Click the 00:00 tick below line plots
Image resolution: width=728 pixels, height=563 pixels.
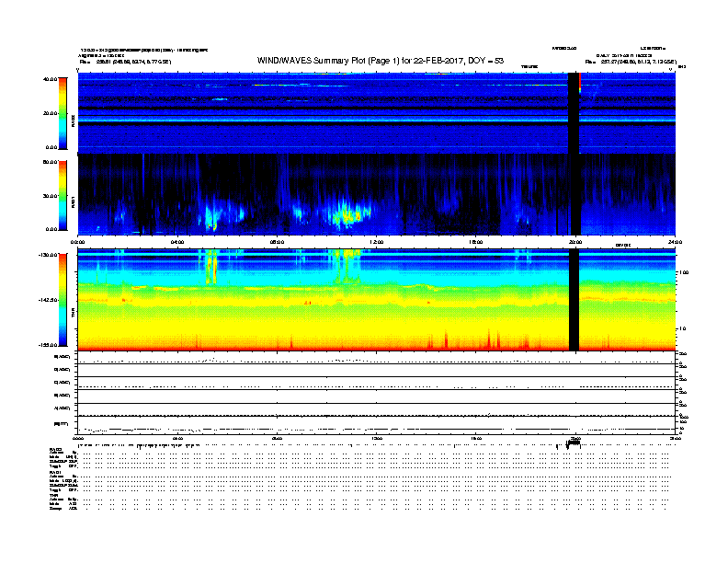(78, 438)
